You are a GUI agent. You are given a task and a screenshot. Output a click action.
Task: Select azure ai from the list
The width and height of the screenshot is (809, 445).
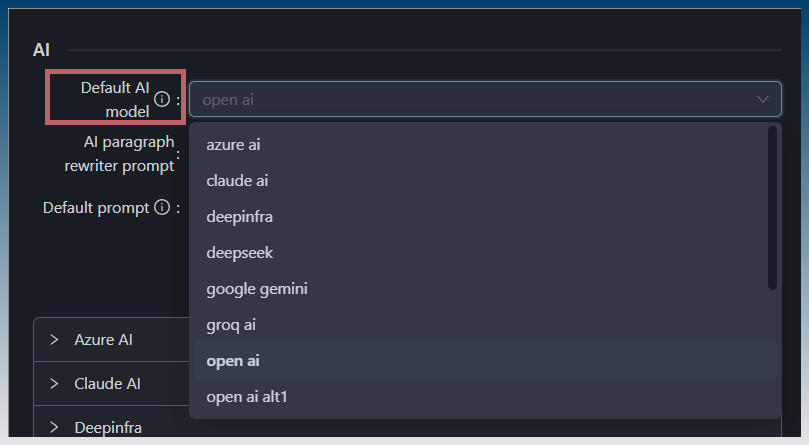(233, 145)
